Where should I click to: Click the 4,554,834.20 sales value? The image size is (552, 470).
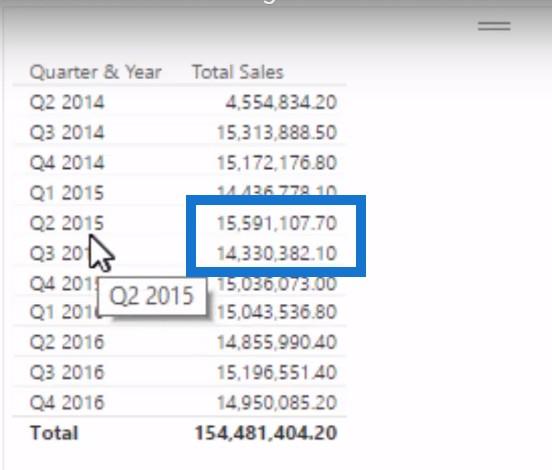(281, 102)
